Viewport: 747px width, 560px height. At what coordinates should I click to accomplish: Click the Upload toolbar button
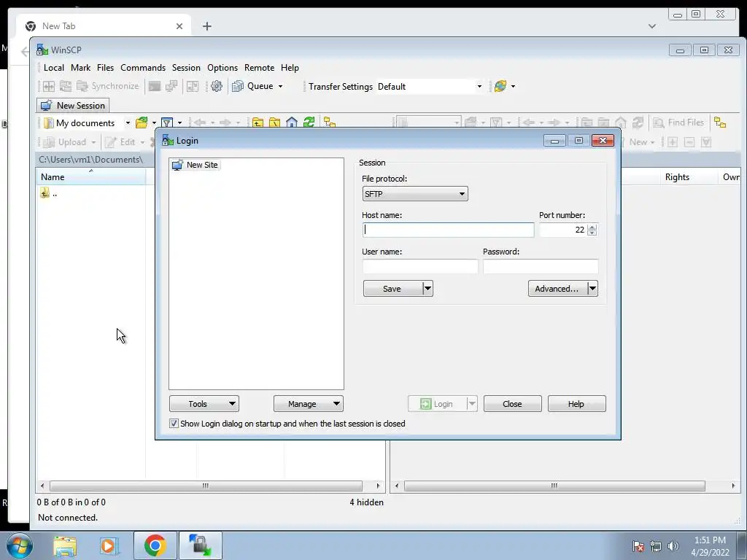[66, 142]
